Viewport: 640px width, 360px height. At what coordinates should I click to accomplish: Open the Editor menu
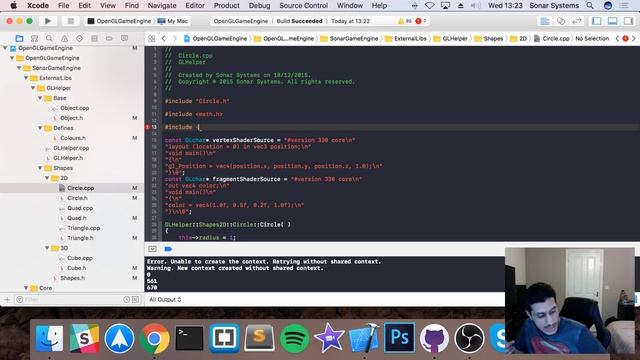tap(195, 6)
